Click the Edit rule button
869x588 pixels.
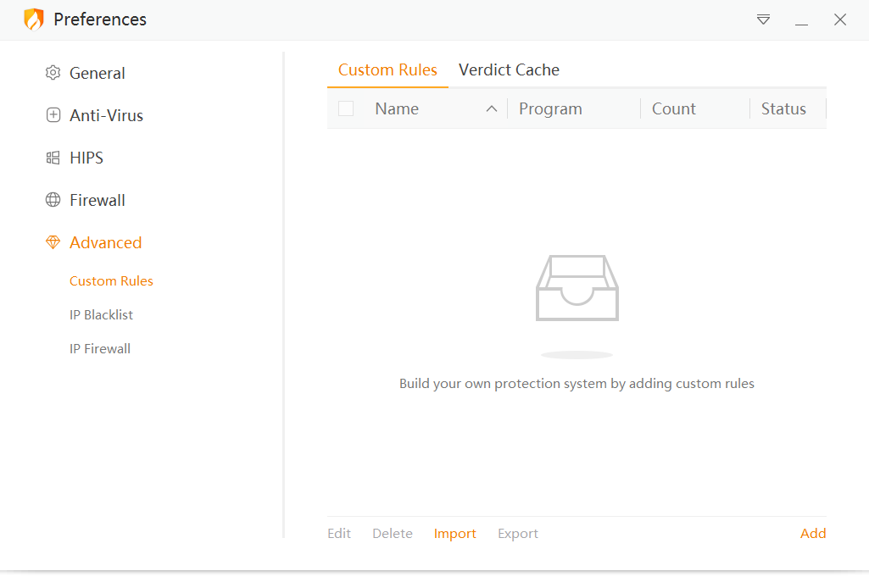pos(338,533)
